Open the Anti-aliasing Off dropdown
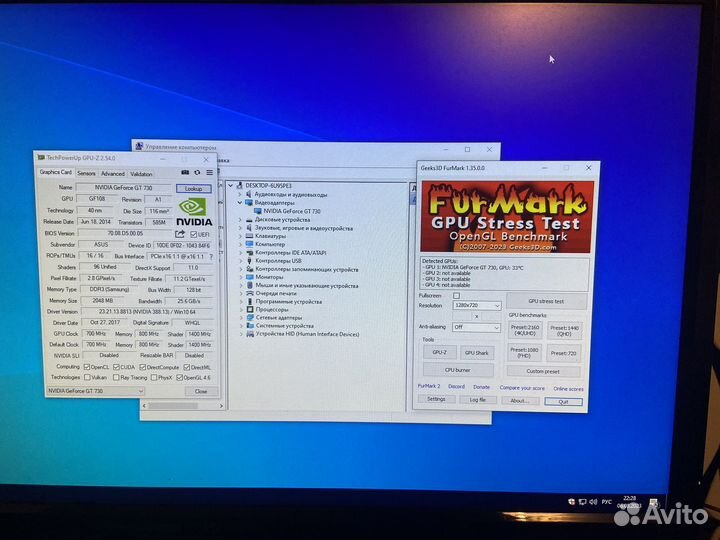Viewport: 720px width, 540px height. click(x=476, y=327)
